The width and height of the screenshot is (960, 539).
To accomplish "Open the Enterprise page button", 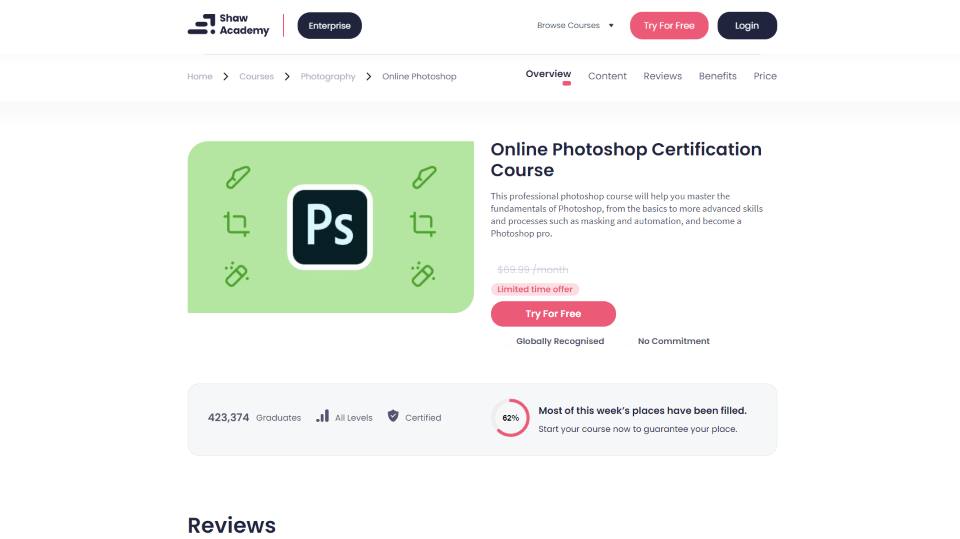I will 329,26.
